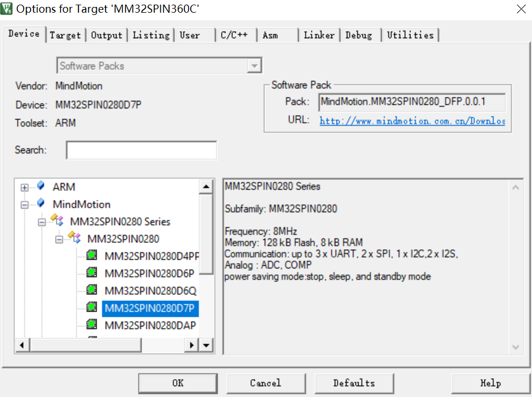Screen dimensions: 532x397
Task: Switch to the Utilities tab
Action: click(410, 35)
